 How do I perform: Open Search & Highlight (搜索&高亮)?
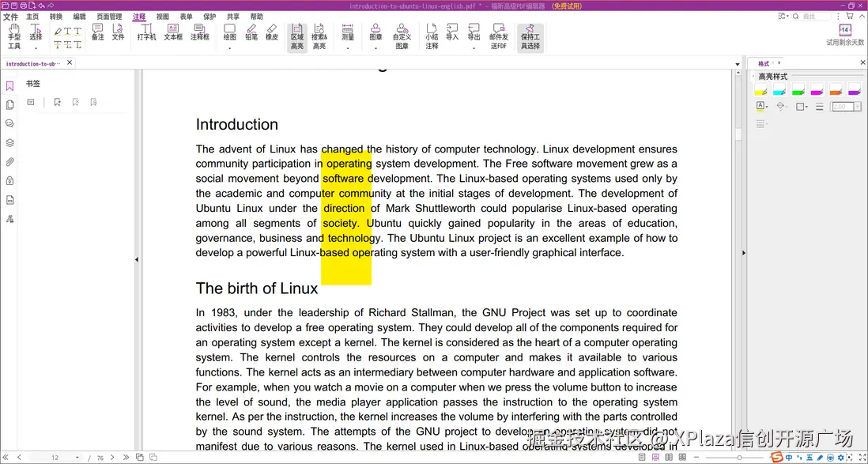319,37
